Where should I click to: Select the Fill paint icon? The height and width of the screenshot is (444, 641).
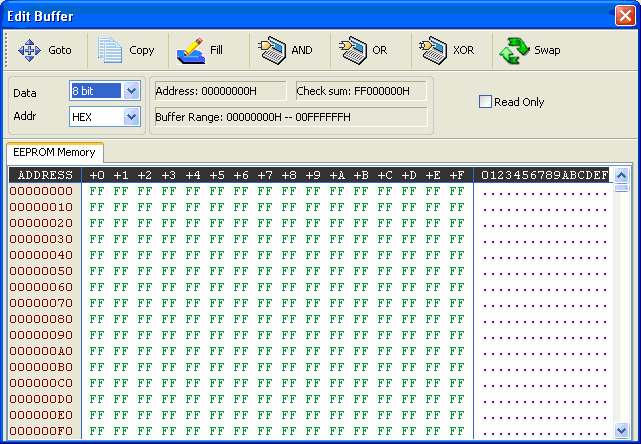coord(189,50)
